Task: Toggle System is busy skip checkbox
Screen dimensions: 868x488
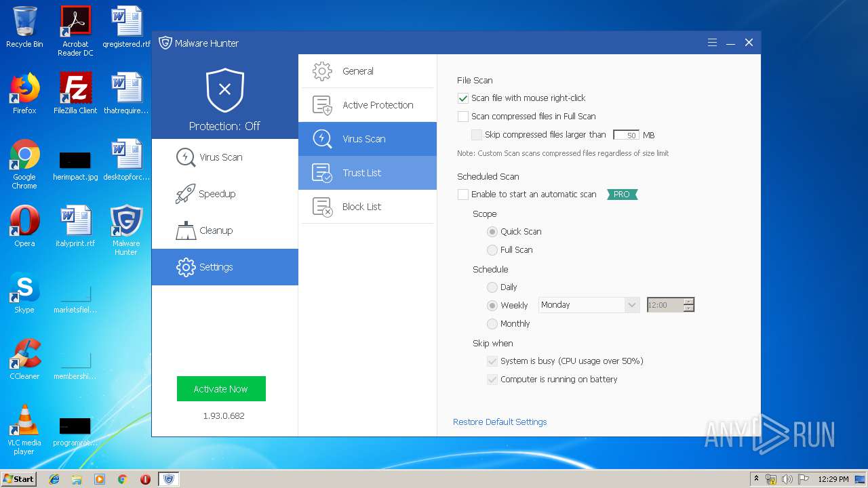Action: 492,361
